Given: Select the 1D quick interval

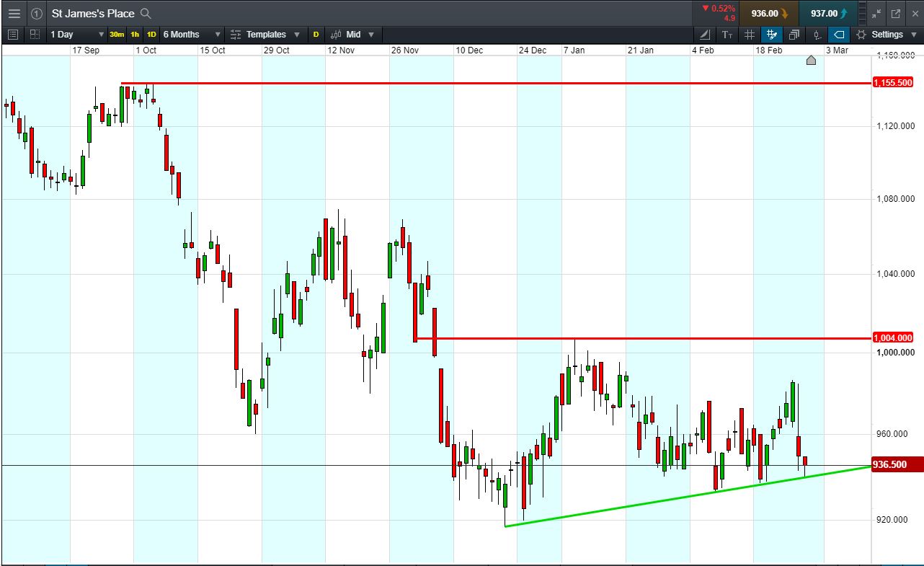Looking at the screenshot, I should (x=151, y=34).
